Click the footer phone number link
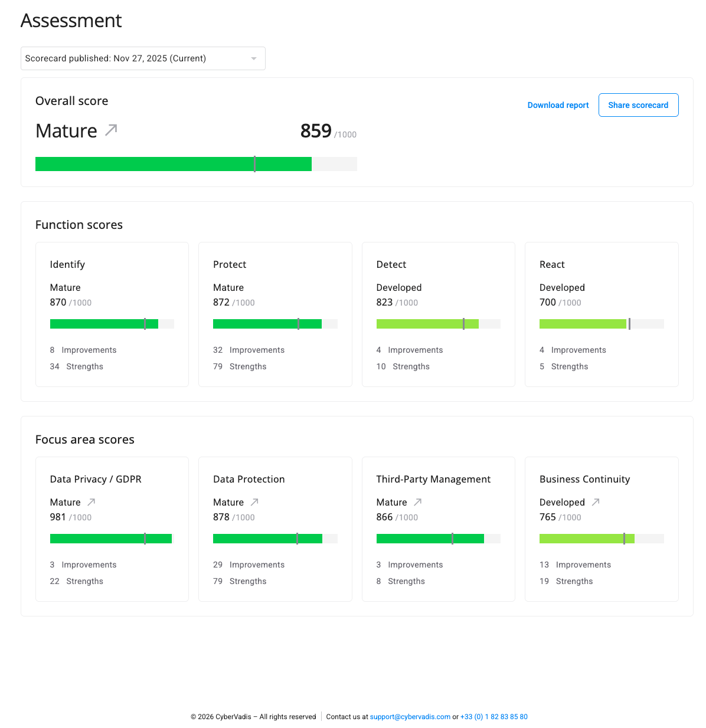This screenshot has height=728, width=706. 494,717
